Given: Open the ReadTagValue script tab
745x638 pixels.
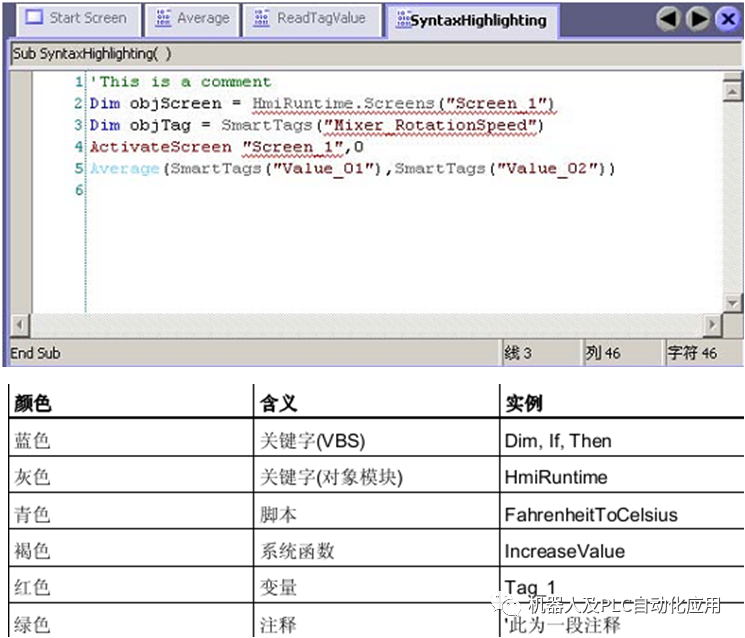Looking at the screenshot, I should coord(312,19).
